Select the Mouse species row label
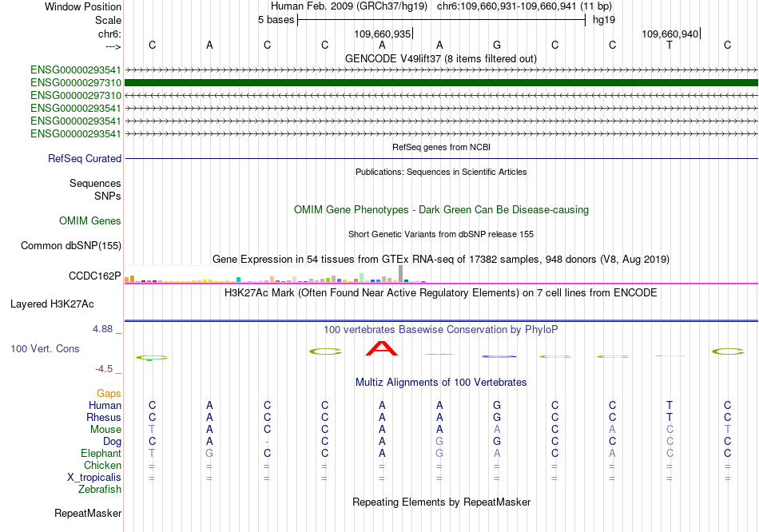Screen dimensions: 759x532 pyautogui.click(x=106, y=430)
